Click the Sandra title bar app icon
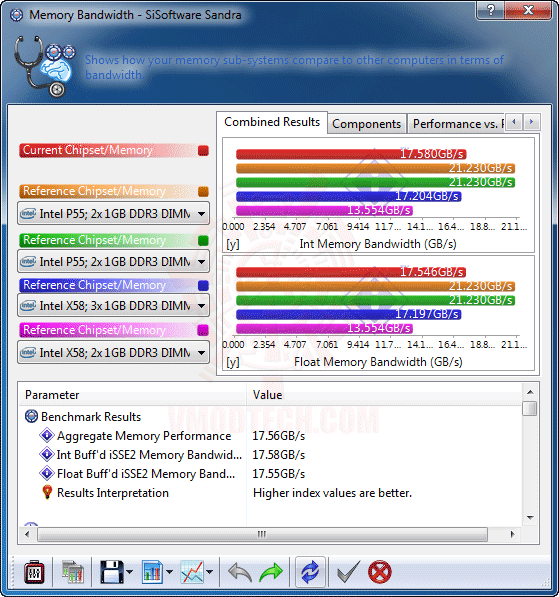This screenshot has width=559, height=597. [x=16, y=15]
